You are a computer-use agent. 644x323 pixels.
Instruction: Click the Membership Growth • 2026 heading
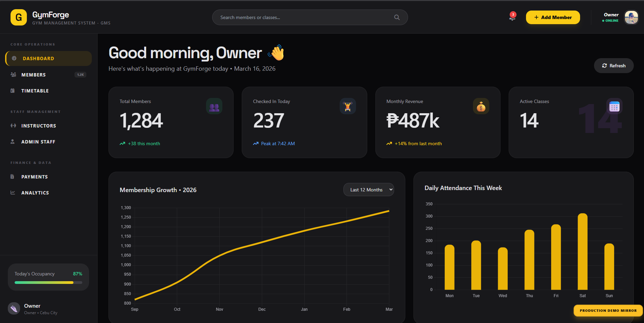(x=158, y=190)
